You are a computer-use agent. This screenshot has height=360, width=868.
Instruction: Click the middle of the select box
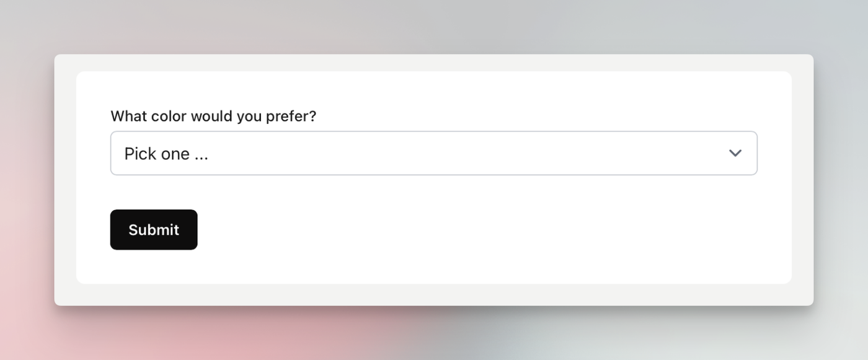point(433,153)
